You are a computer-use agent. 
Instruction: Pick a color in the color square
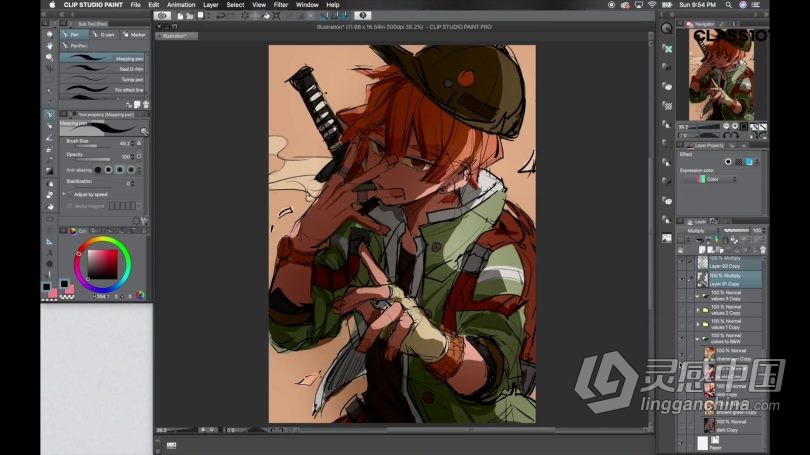tap(102, 264)
